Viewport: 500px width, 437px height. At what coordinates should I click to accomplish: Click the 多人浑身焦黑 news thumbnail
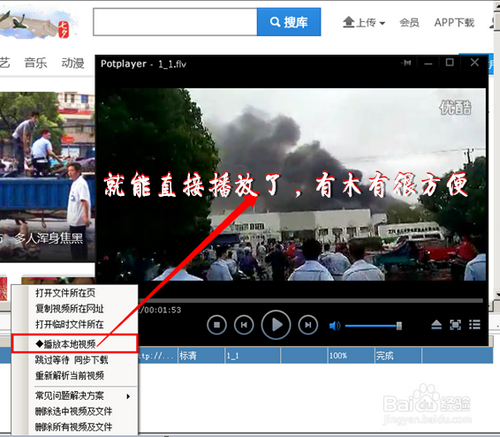(x=47, y=176)
